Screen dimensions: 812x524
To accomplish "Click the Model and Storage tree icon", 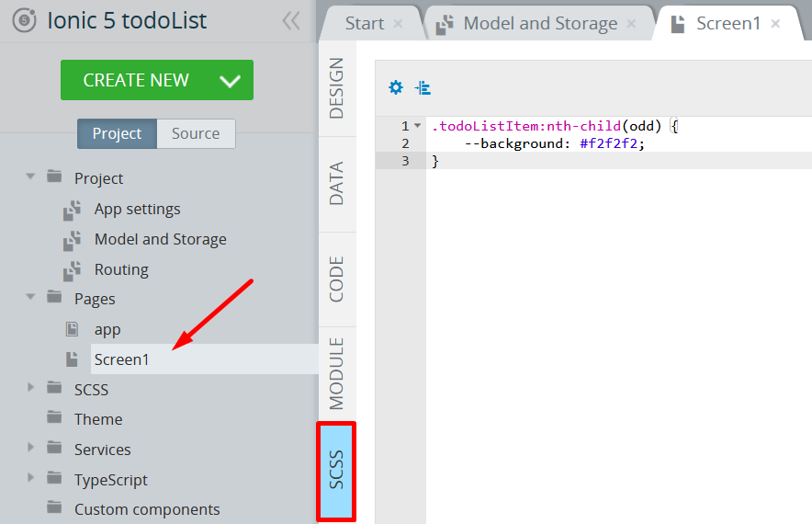I will [72, 241].
